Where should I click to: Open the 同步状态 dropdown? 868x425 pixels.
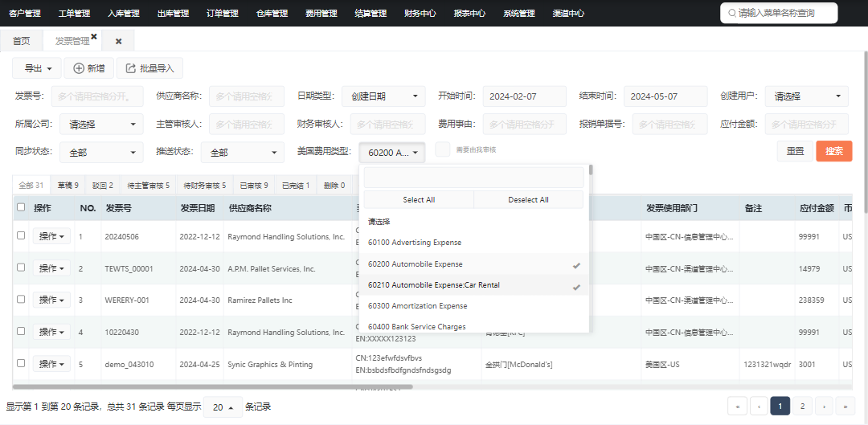(x=101, y=152)
